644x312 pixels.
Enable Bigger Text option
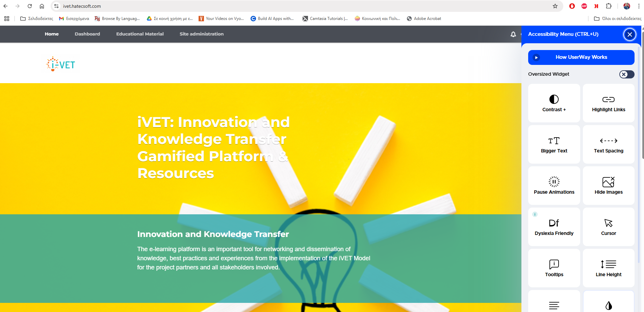[554, 144]
